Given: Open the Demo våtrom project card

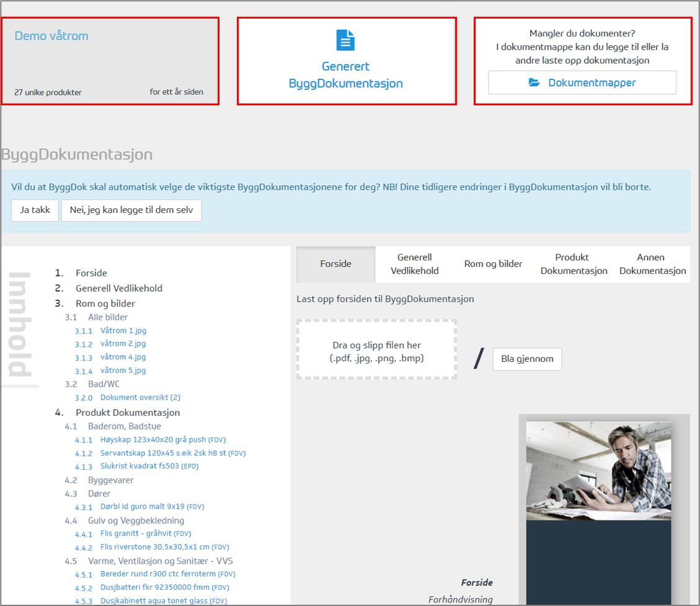Looking at the screenshot, I should click(110, 61).
